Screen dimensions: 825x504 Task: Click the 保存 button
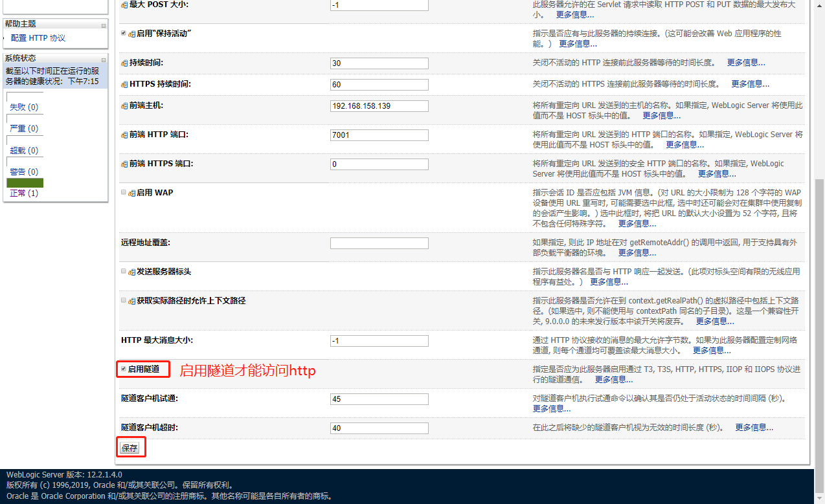pos(130,448)
